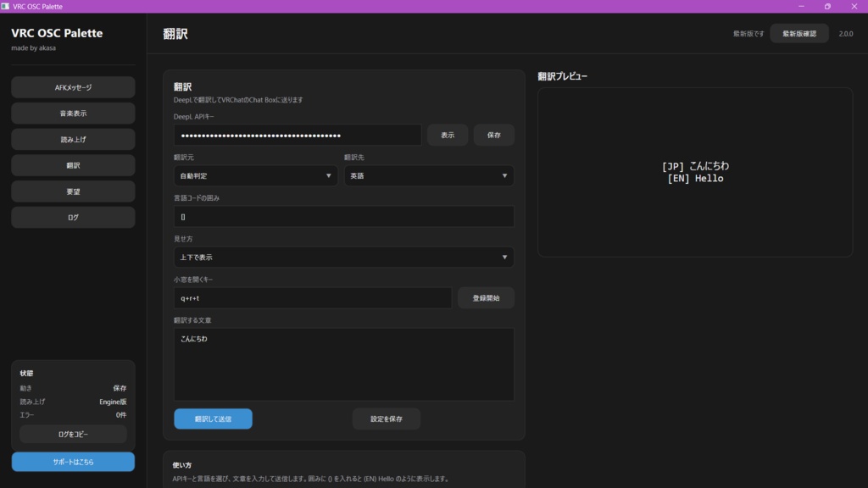Close the VRC OSC Palette window

click(x=854, y=6)
